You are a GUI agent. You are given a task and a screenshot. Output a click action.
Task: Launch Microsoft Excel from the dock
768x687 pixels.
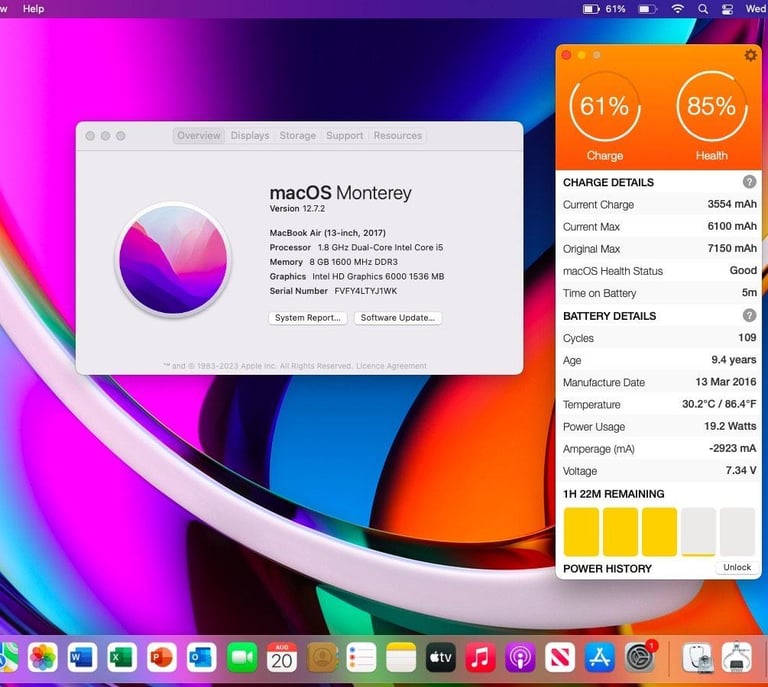pyautogui.click(x=122, y=657)
